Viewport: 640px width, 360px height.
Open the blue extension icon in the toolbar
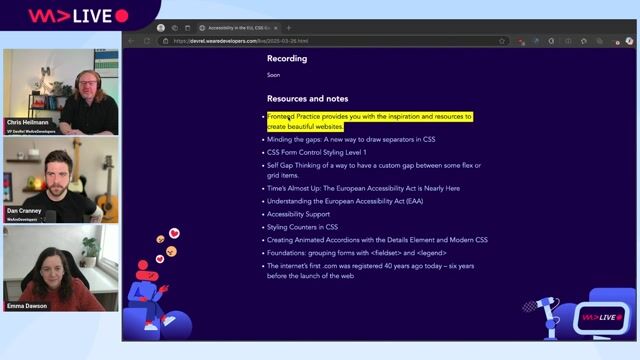click(536, 41)
